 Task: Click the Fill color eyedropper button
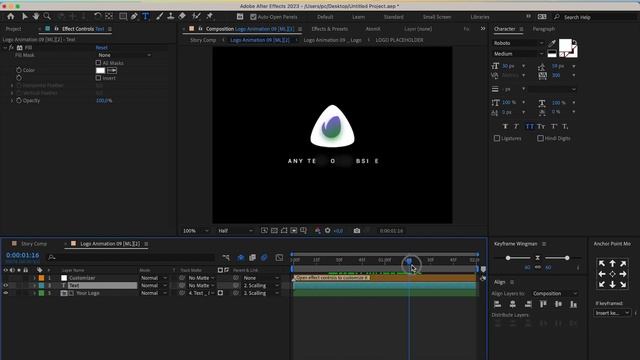pos(112,70)
